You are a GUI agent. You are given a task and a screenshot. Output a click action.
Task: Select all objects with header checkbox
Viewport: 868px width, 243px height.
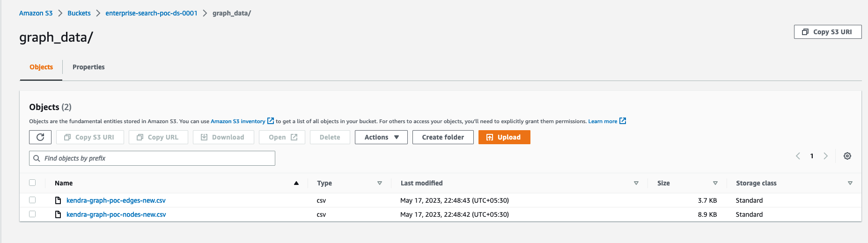pyautogui.click(x=32, y=183)
